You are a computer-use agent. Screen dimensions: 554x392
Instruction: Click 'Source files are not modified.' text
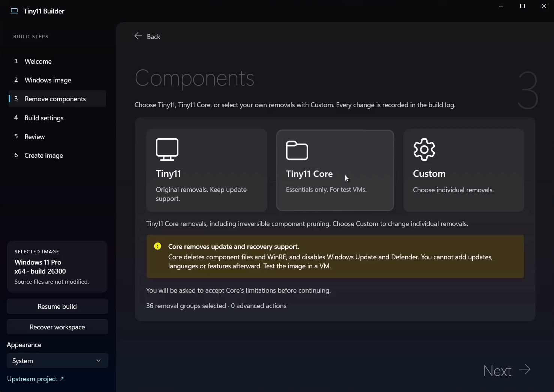click(52, 281)
